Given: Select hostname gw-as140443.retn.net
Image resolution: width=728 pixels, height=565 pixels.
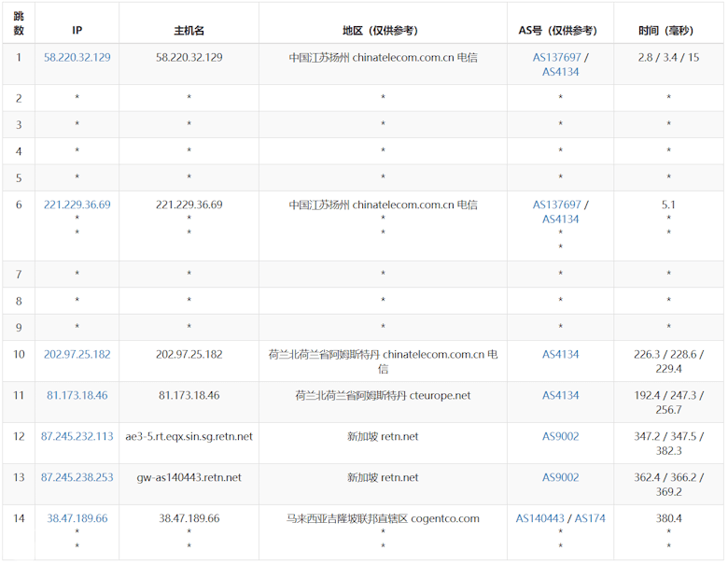Looking at the screenshot, I should tap(189, 476).
